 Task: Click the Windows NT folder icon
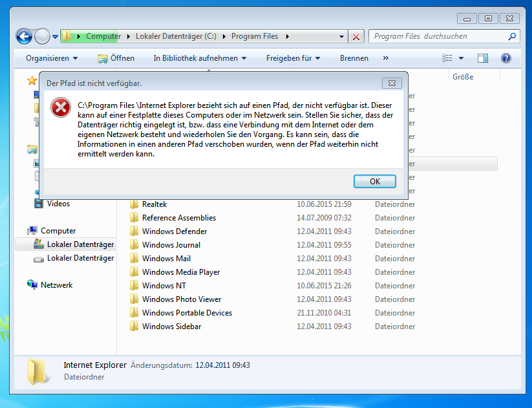pyautogui.click(x=134, y=285)
